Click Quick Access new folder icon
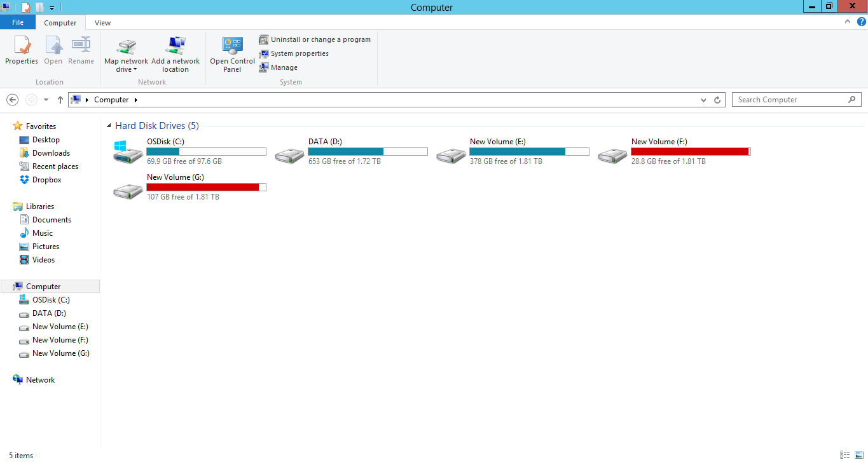The height and width of the screenshot is (462, 868). click(x=39, y=8)
